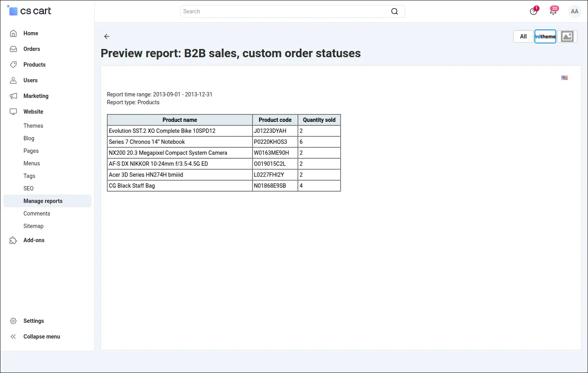Open the Menus submenu item
Image resolution: width=588 pixels, height=373 pixels.
click(x=32, y=163)
